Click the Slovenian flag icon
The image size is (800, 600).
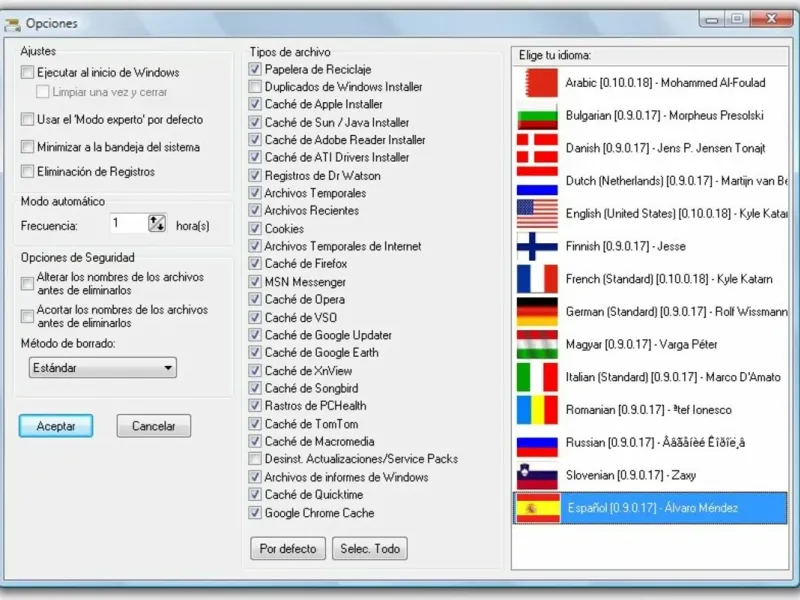(x=537, y=475)
